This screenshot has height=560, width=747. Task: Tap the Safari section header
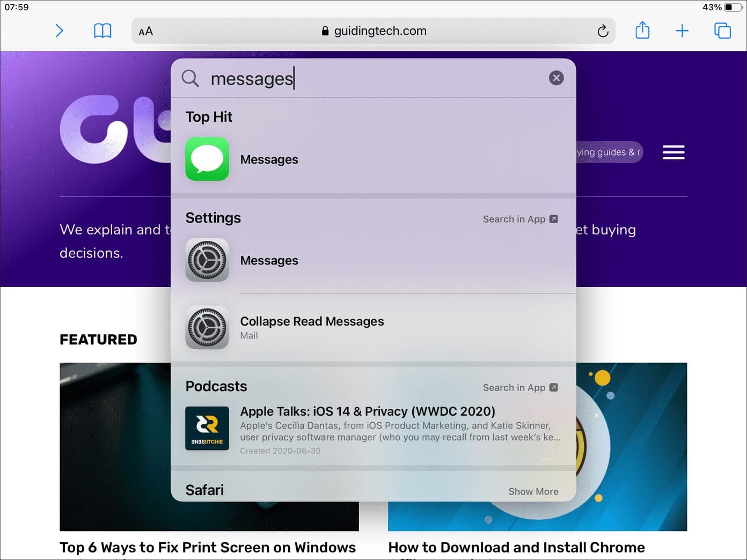coord(204,490)
